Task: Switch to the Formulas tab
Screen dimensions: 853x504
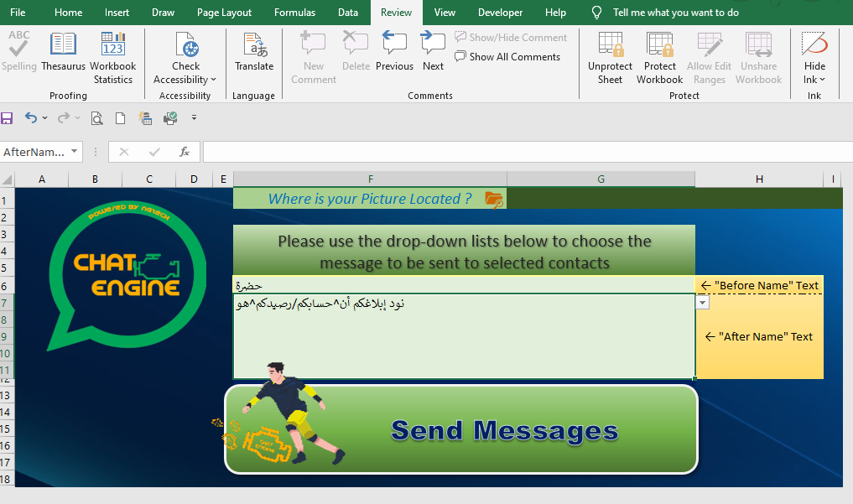Action: (x=294, y=13)
